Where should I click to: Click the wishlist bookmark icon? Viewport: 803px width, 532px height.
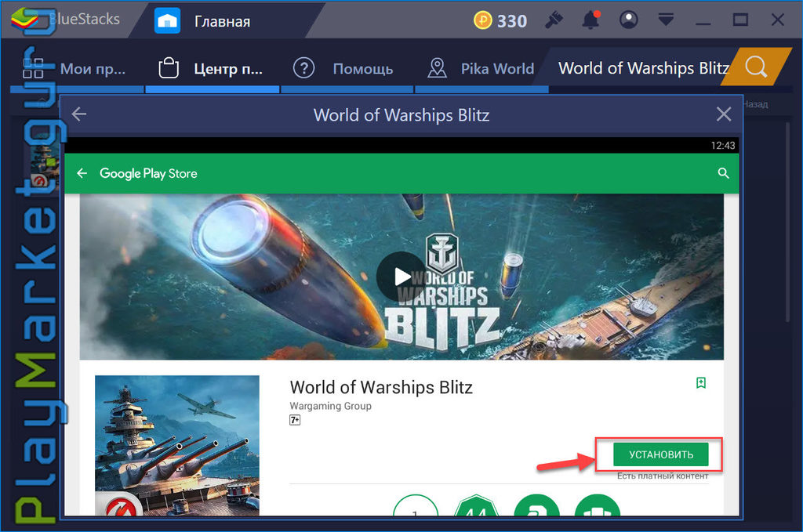pyautogui.click(x=701, y=382)
